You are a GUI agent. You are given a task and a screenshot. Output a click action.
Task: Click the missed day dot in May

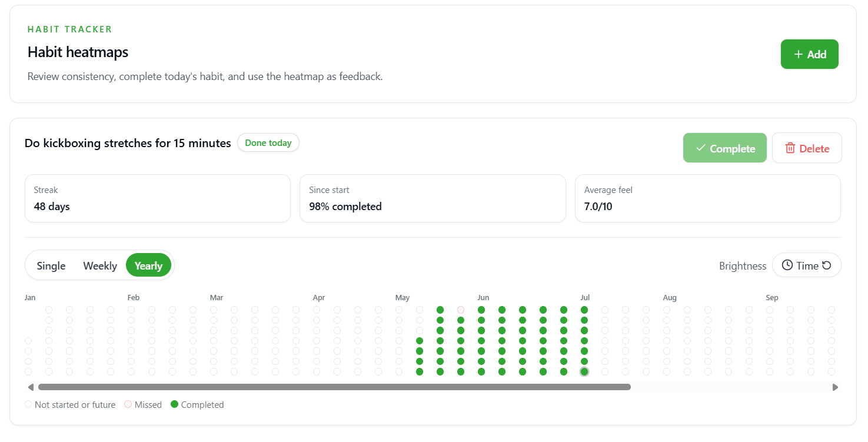[461, 310]
